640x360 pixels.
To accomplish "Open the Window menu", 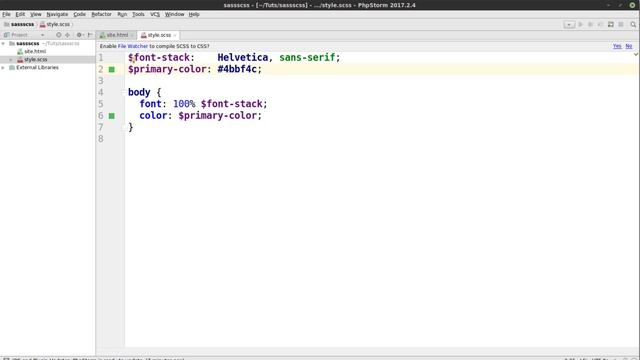I will click(174, 14).
